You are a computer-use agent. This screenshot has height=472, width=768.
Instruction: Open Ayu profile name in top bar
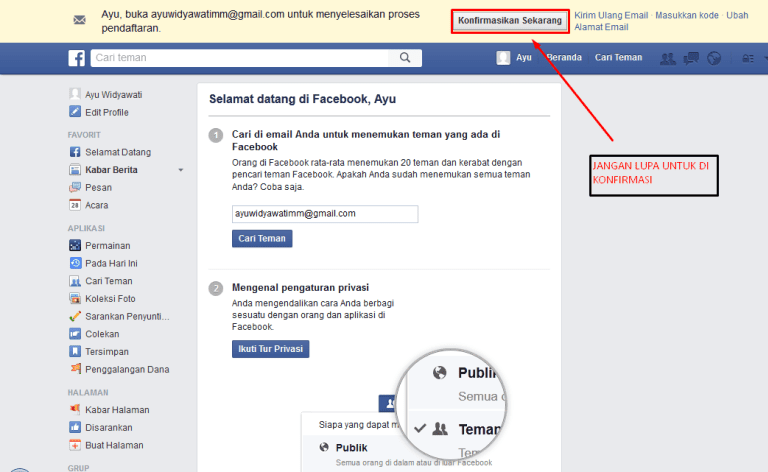coord(524,57)
